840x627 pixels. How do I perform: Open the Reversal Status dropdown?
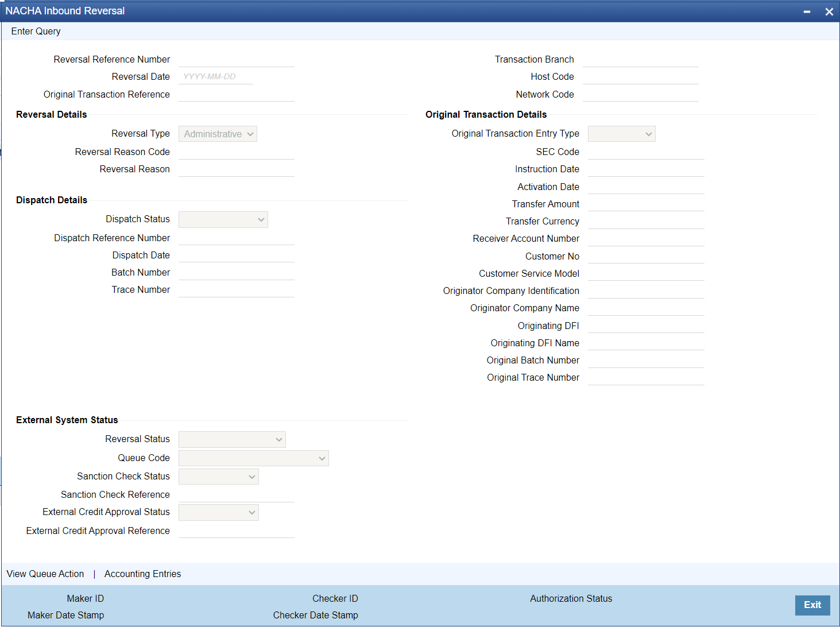point(232,439)
